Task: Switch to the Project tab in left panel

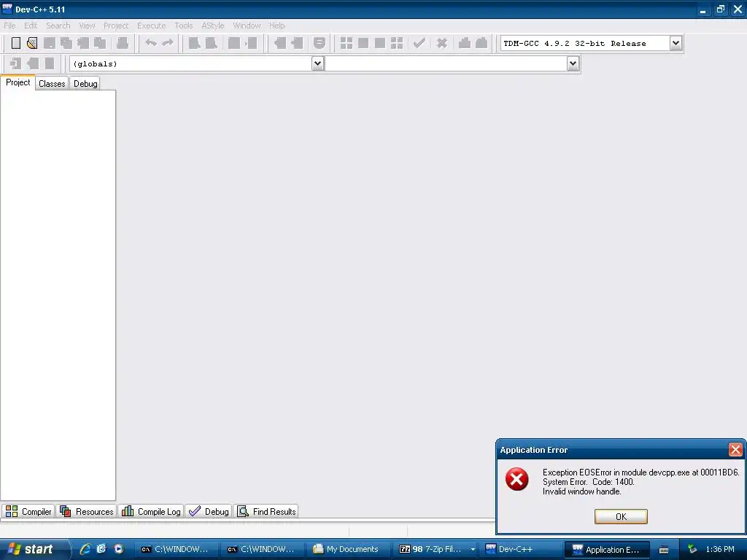Action: click(x=18, y=83)
